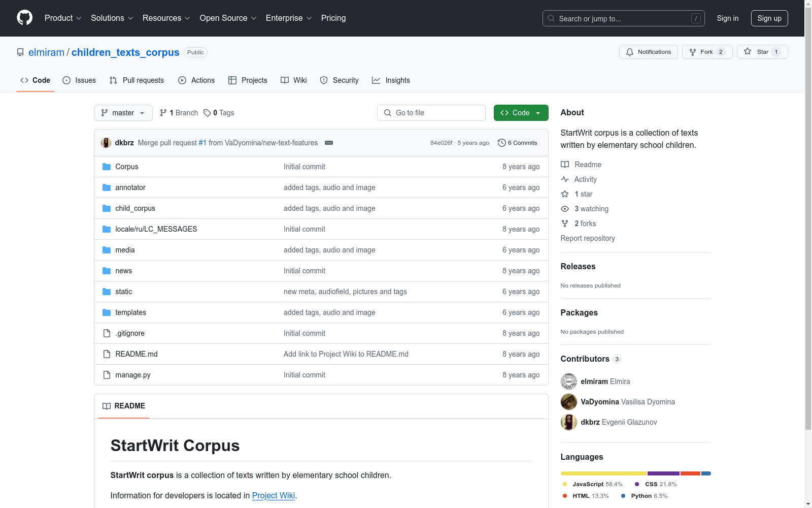Image resolution: width=812 pixels, height=508 pixels.
Task: Expand the Open Source menu
Action: coord(228,18)
